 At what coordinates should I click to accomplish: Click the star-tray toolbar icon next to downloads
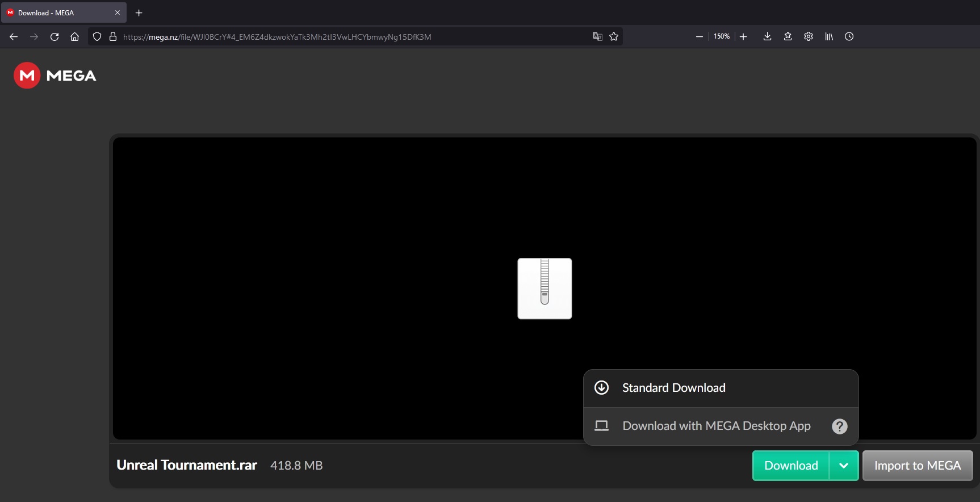tap(788, 36)
